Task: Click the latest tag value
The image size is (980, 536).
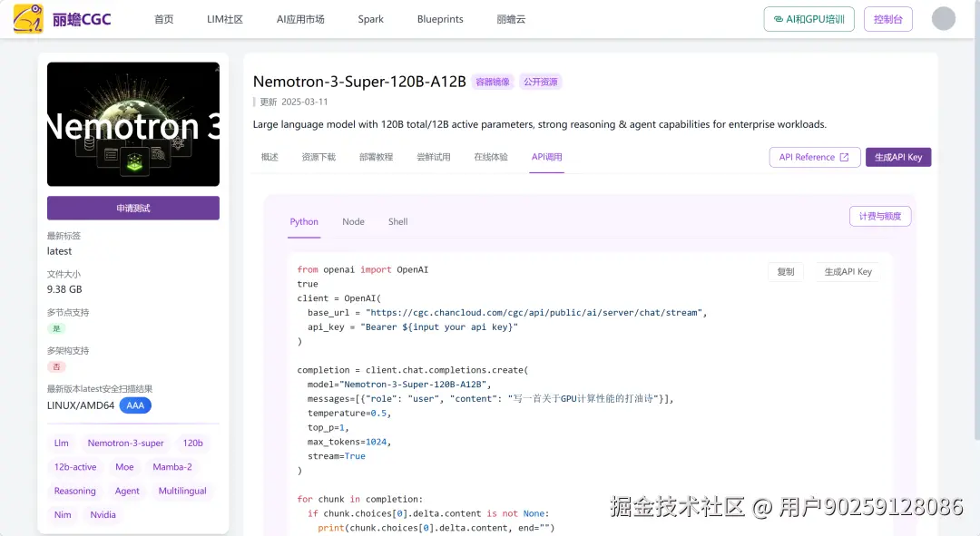Action: coord(59,251)
